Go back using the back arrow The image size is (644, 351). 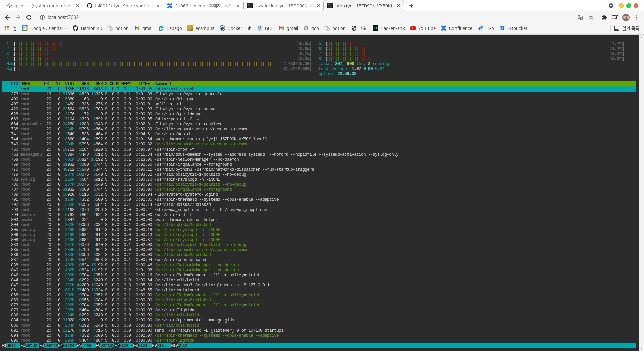[7, 17]
